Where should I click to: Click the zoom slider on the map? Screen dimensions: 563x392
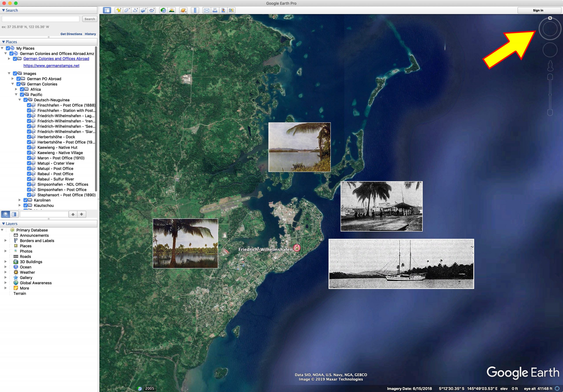point(550,95)
